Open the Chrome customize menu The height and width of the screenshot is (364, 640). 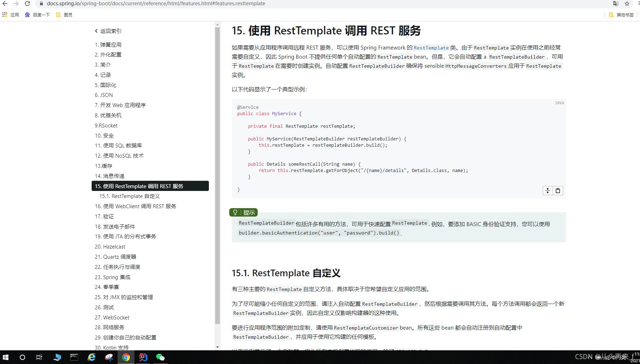click(x=638, y=4)
